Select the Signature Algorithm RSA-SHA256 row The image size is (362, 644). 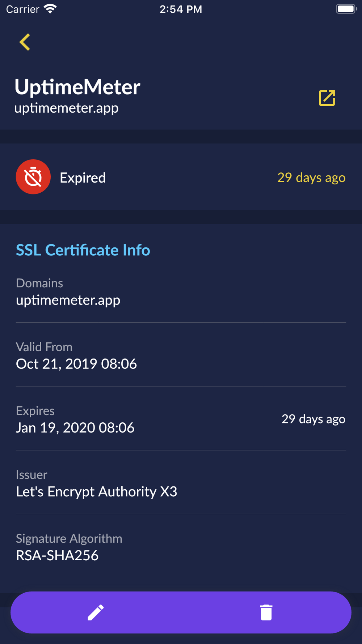point(181,547)
